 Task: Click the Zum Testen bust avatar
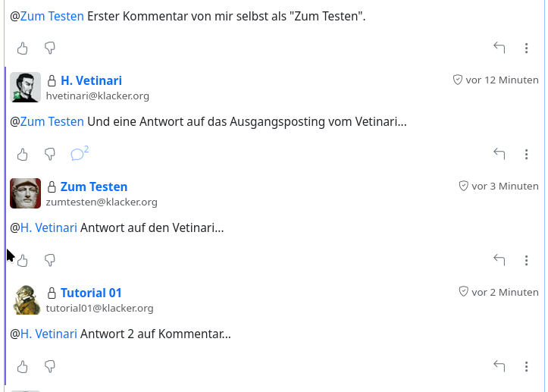(25, 193)
